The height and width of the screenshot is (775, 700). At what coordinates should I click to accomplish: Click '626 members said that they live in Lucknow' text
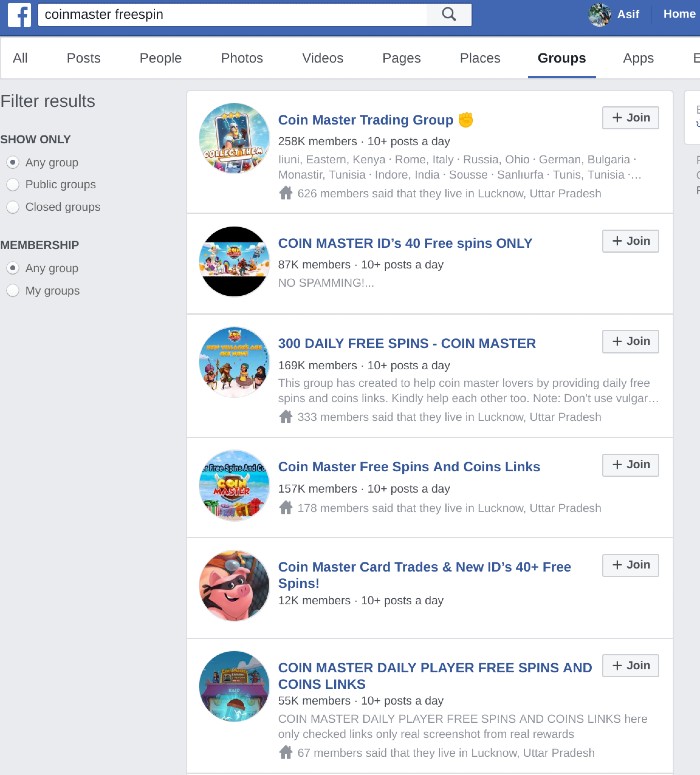click(x=449, y=193)
